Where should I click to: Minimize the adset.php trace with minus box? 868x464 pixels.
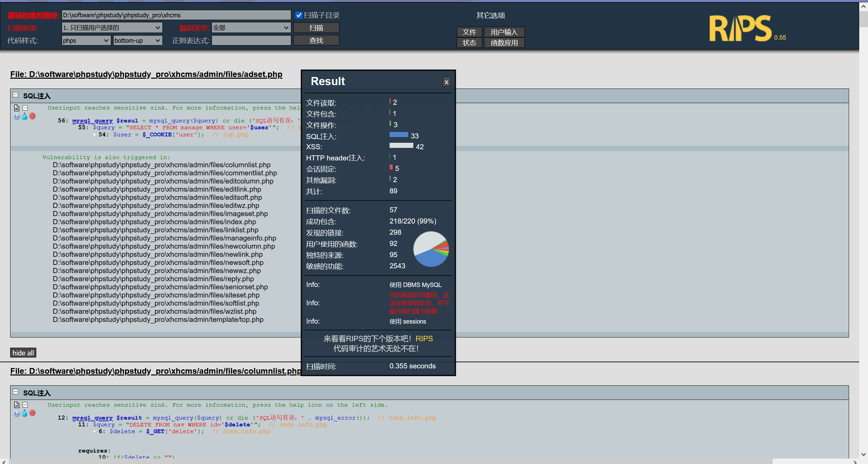(25, 108)
